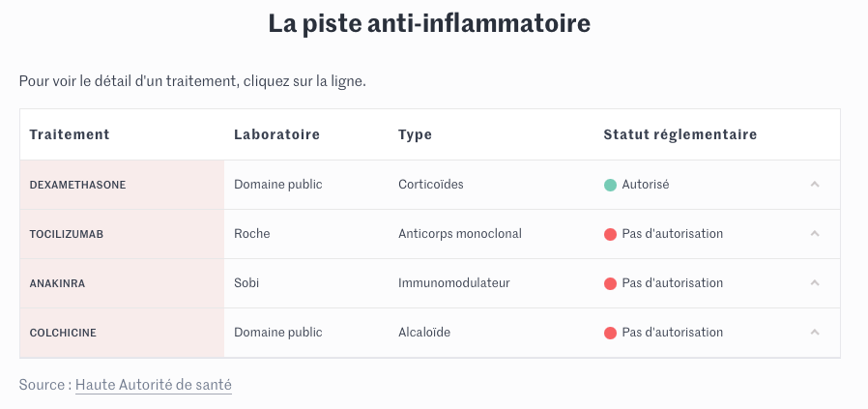
Task: Click the red status dot for Tocilizumab
Action: click(610, 234)
